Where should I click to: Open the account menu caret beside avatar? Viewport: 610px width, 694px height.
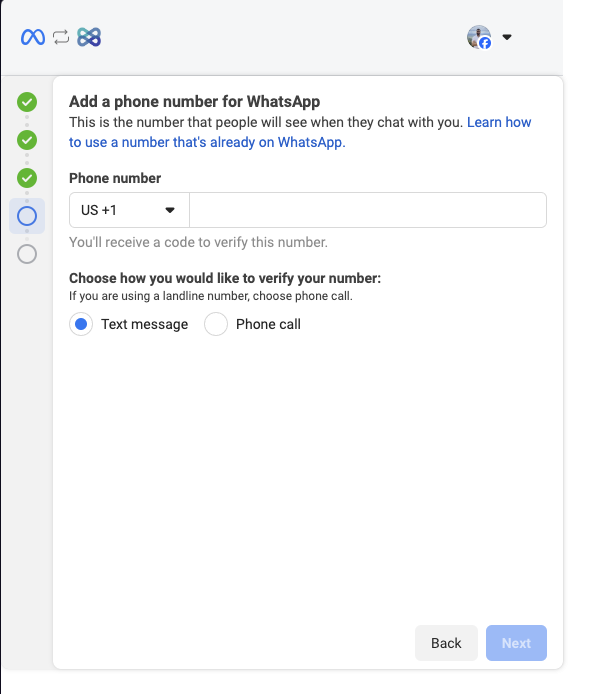tap(507, 38)
